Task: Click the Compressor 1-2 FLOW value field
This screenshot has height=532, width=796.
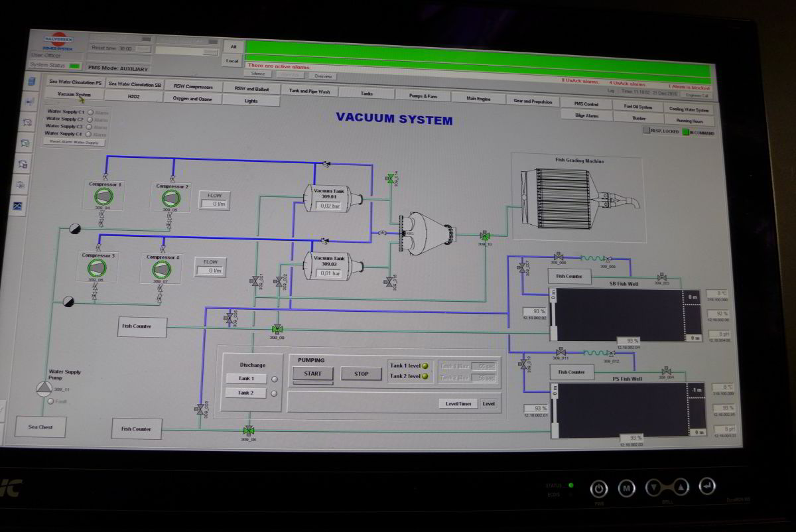Action: (214, 204)
